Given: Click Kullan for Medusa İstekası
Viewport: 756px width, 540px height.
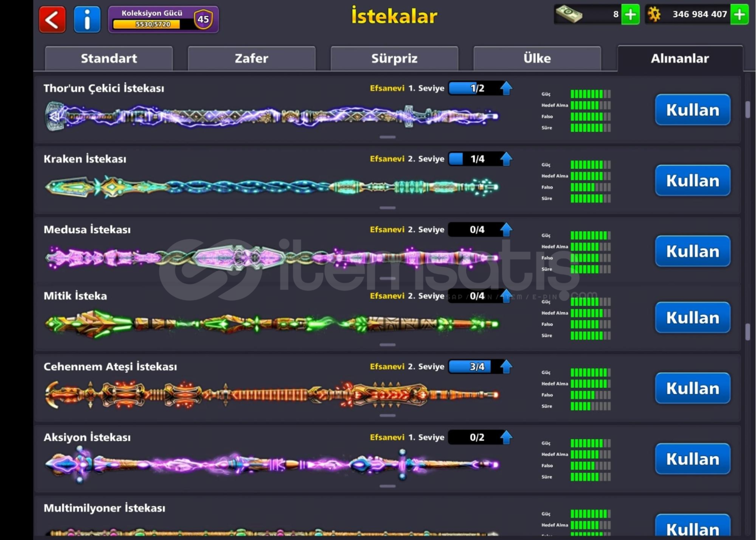Looking at the screenshot, I should coord(693,251).
